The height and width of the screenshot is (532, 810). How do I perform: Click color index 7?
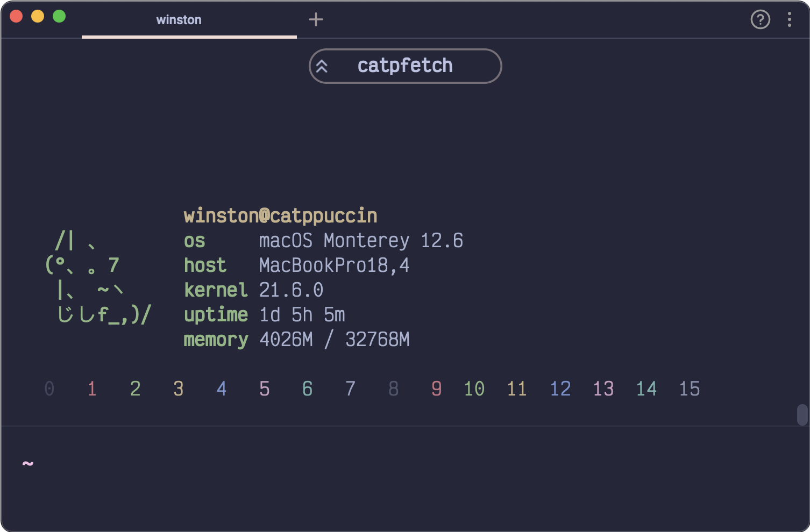pyautogui.click(x=350, y=389)
